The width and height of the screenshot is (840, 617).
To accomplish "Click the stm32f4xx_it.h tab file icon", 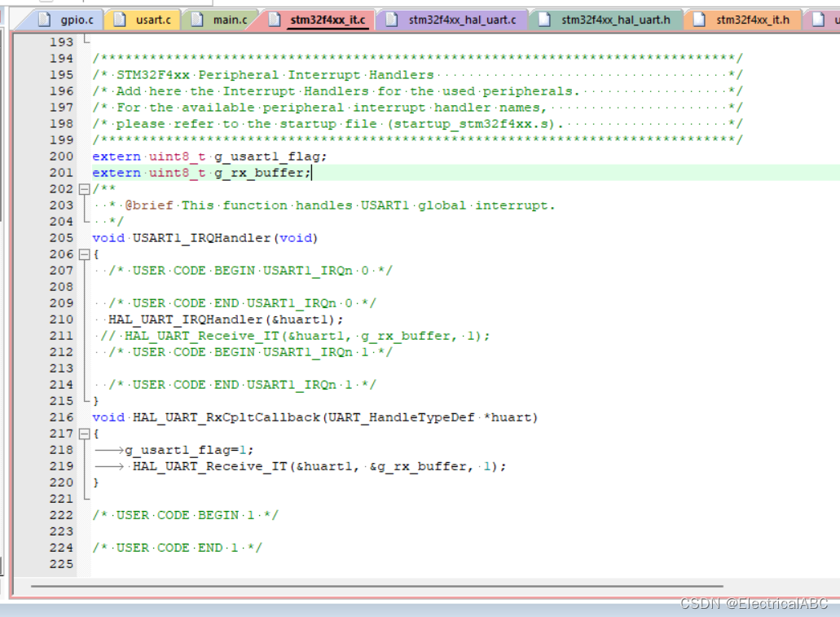I will (x=698, y=20).
